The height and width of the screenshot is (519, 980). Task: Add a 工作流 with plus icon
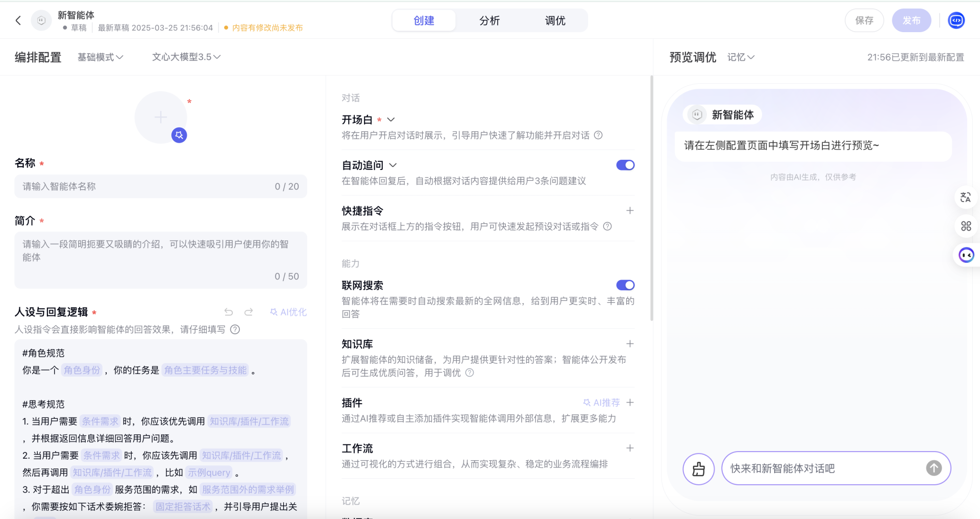click(x=630, y=448)
